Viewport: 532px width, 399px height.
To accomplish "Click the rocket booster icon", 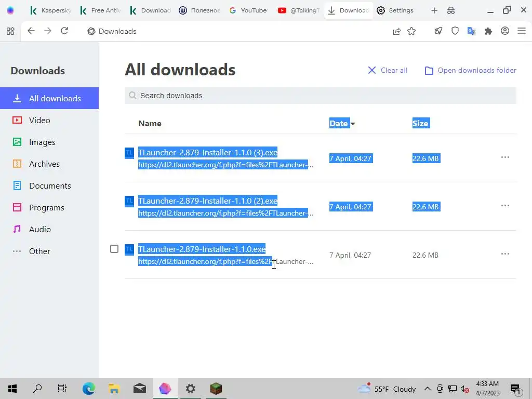I will (x=438, y=31).
